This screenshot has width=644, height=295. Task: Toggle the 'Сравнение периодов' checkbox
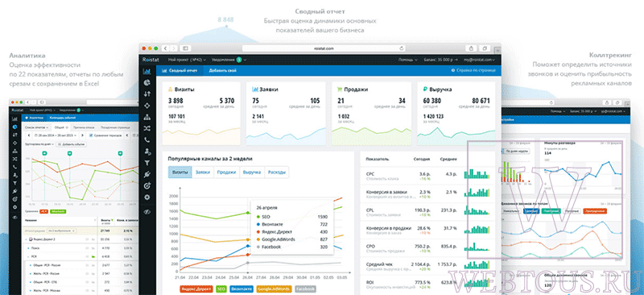click(x=91, y=135)
